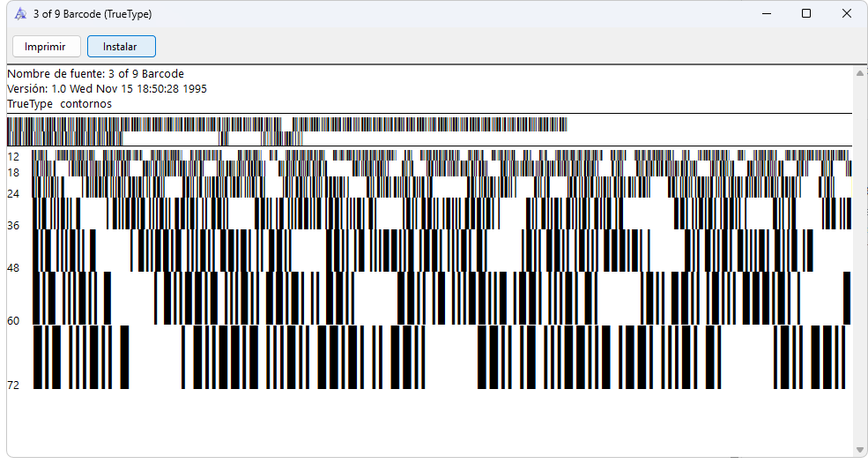Install the font with Instalar button
The image size is (868, 464).
(x=122, y=47)
